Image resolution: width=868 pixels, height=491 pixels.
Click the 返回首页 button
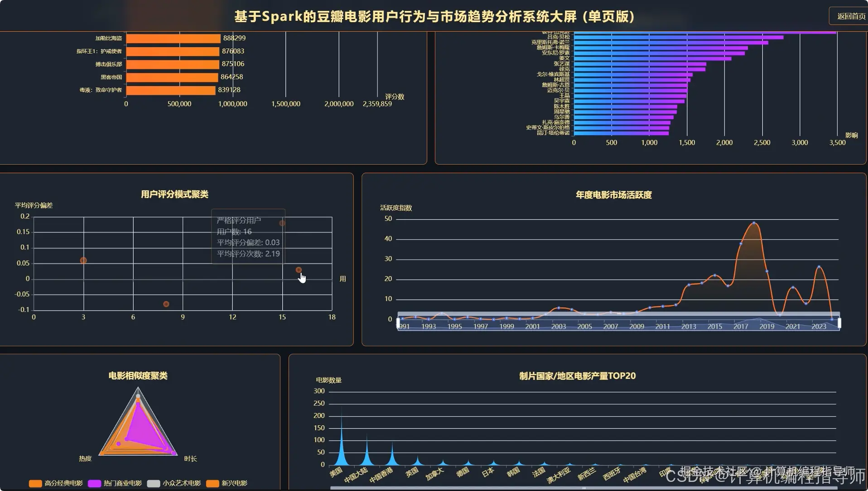coord(849,15)
